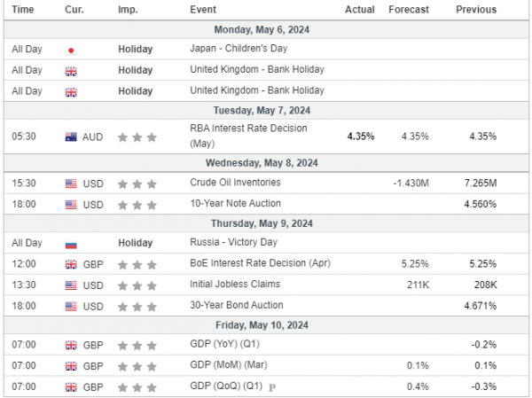Click the Russia flag icon for Victory Day

tap(71, 245)
